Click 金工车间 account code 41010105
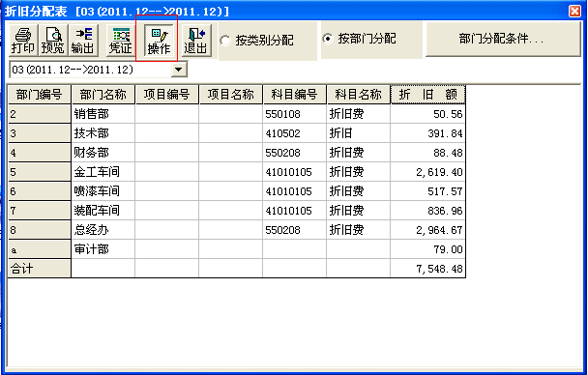This screenshot has height=375, width=588. click(294, 172)
